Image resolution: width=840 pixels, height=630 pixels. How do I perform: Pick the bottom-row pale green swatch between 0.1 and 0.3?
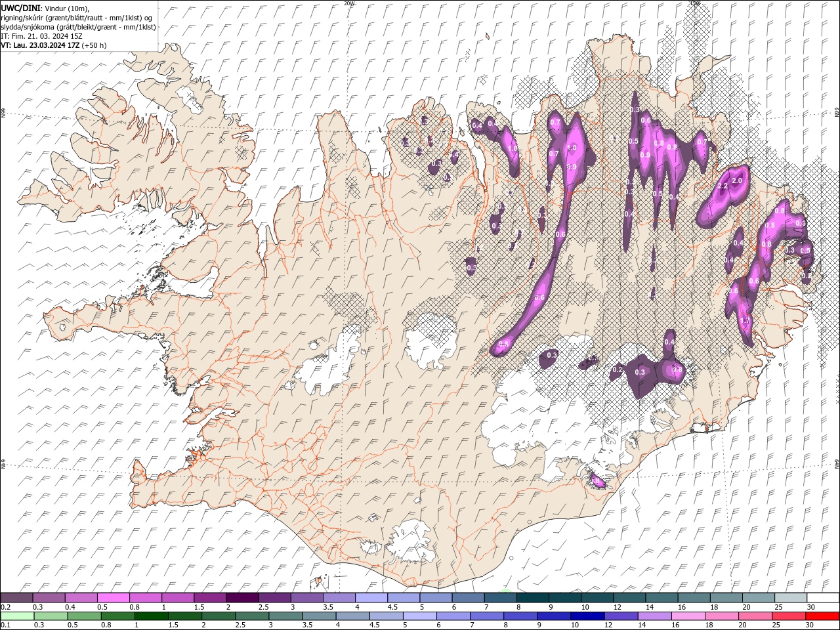(x=17, y=616)
